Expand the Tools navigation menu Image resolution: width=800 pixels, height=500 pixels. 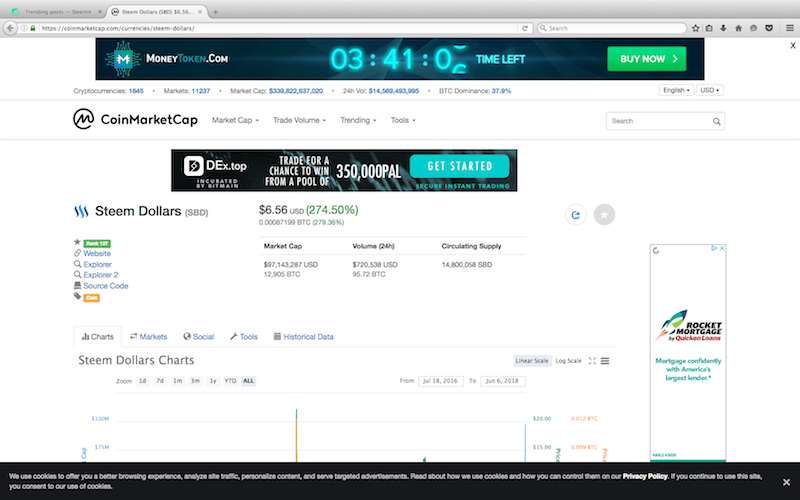pos(403,120)
